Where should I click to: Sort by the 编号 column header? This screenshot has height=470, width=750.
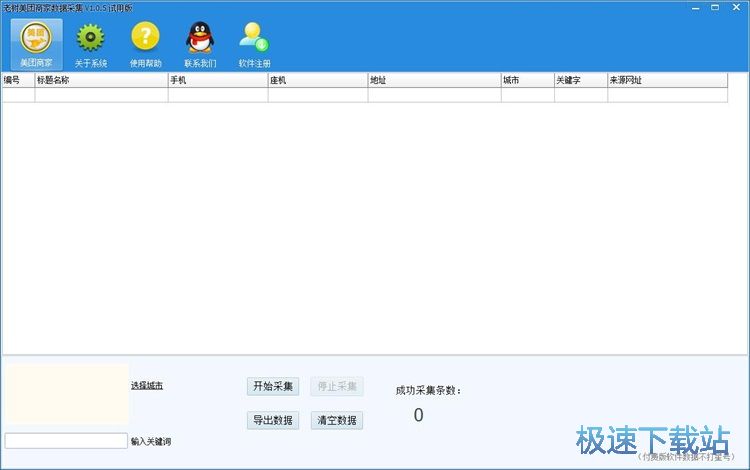click(x=18, y=80)
